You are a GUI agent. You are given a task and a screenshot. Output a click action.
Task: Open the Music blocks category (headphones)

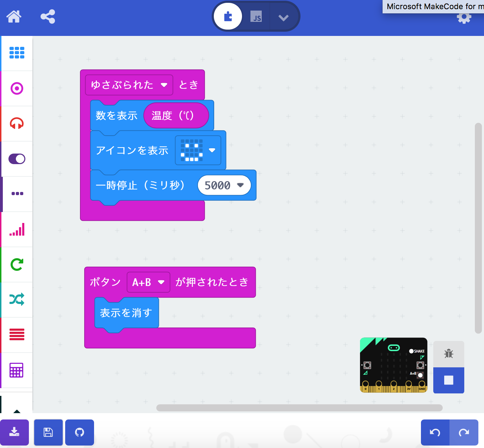(17, 123)
